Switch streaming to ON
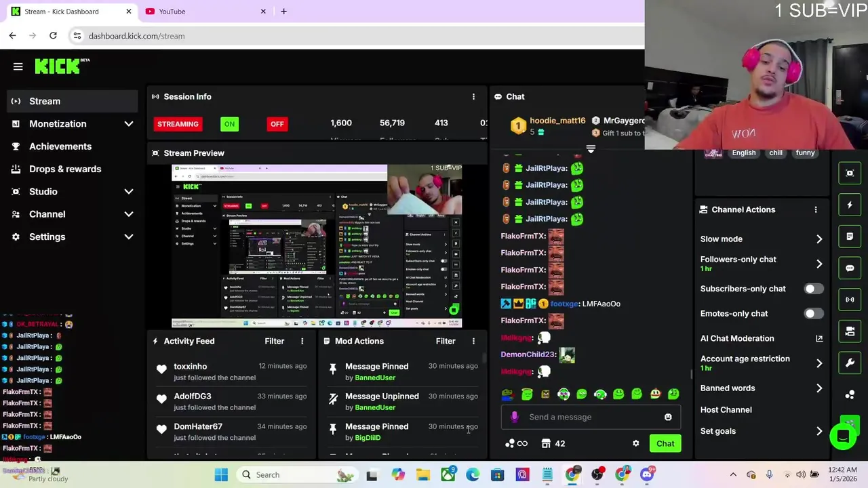 [229, 124]
